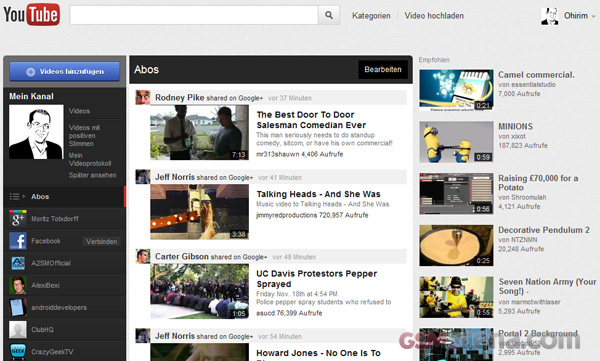
Task: Open Seven Nation Army (Your Song!) title
Action: 547,286
